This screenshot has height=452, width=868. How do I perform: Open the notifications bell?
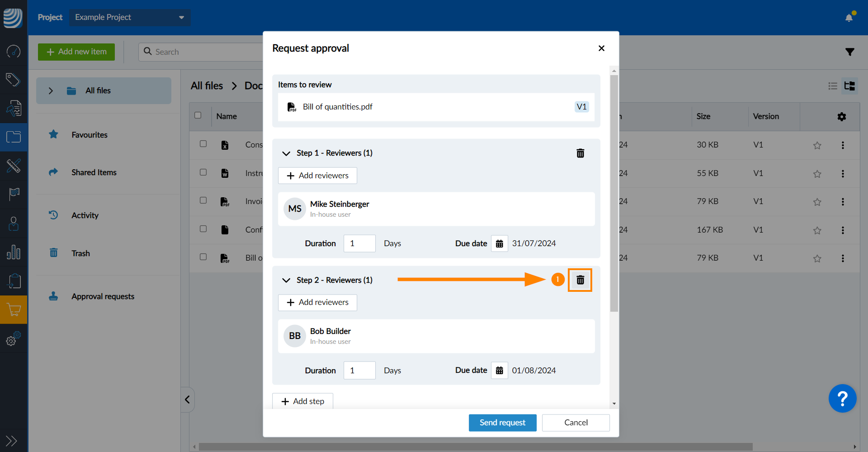tap(849, 18)
